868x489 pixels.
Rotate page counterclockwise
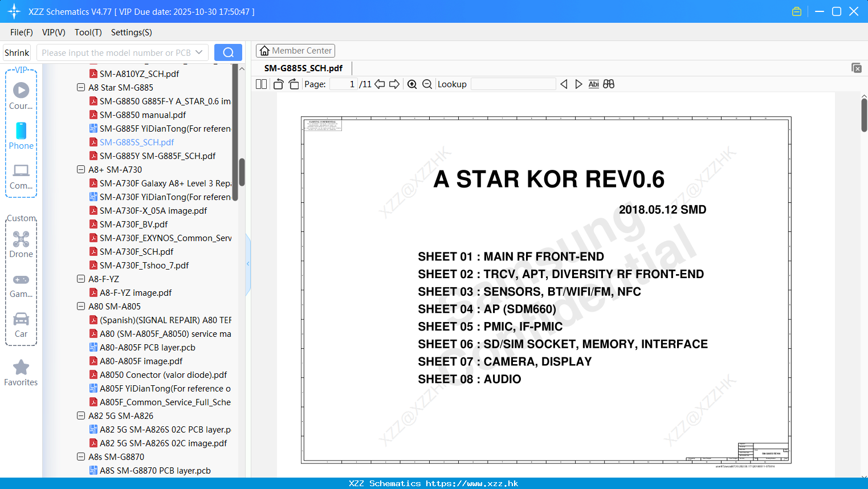coord(279,84)
